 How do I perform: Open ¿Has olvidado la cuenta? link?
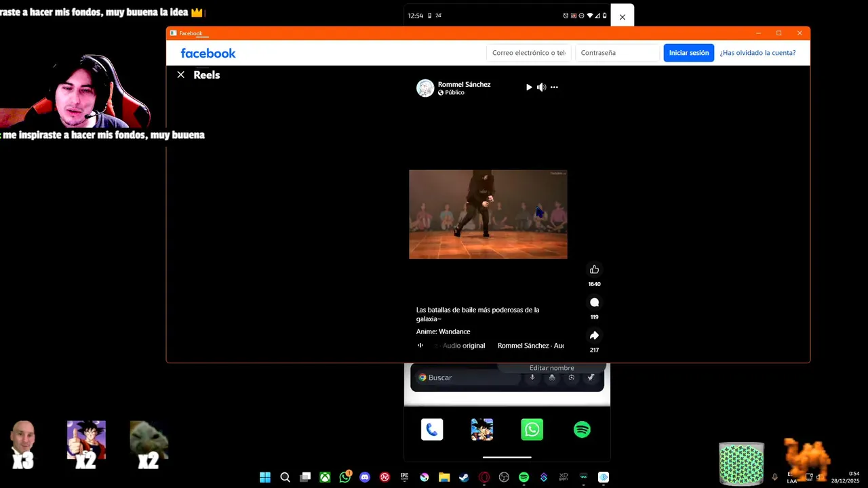coord(757,53)
